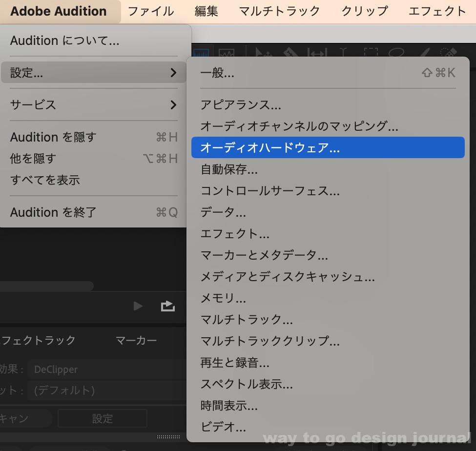Select 他を隠す
The height and width of the screenshot is (451, 476).
click(x=94, y=159)
